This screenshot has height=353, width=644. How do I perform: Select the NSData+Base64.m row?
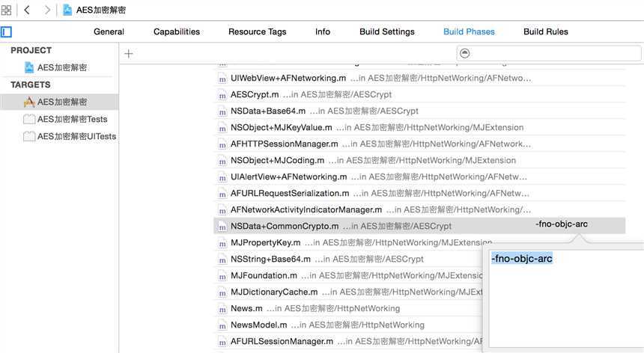point(419,111)
